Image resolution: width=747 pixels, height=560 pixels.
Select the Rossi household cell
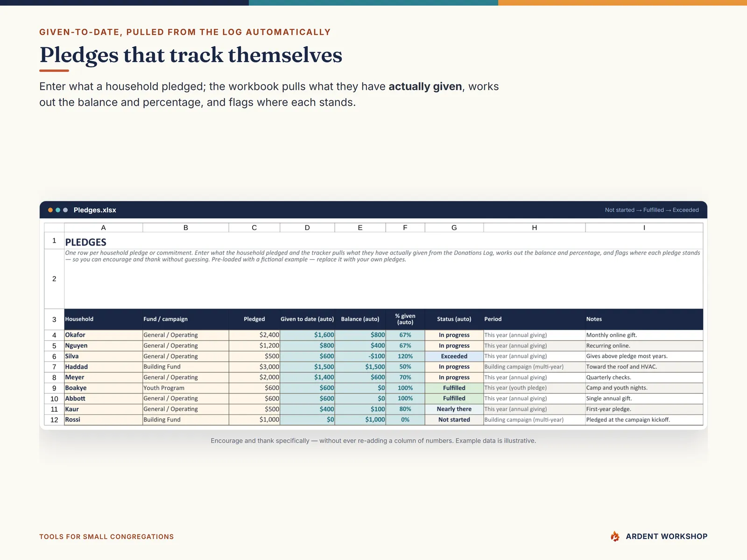[103, 420]
